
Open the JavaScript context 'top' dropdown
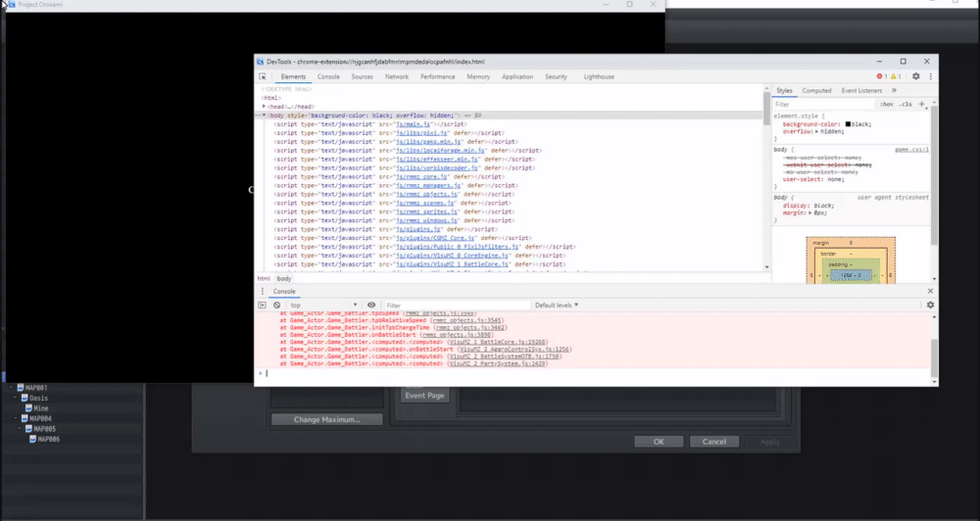pyautogui.click(x=322, y=305)
